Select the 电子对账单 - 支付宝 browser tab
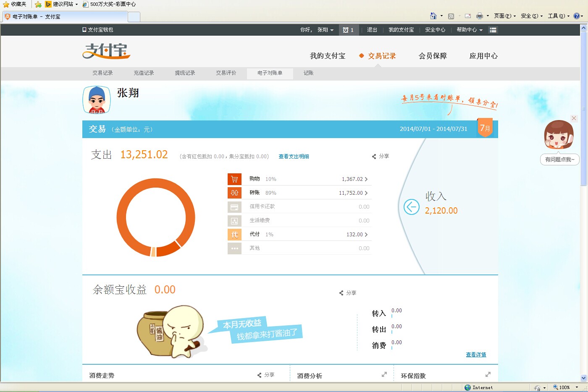Image resolution: width=588 pixels, height=392 pixels. [65, 17]
